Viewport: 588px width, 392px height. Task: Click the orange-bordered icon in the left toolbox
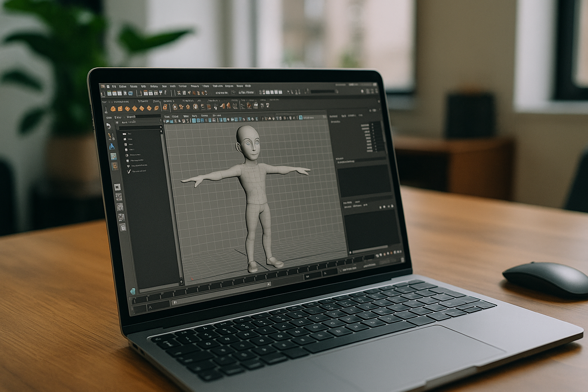coord(115,166)
